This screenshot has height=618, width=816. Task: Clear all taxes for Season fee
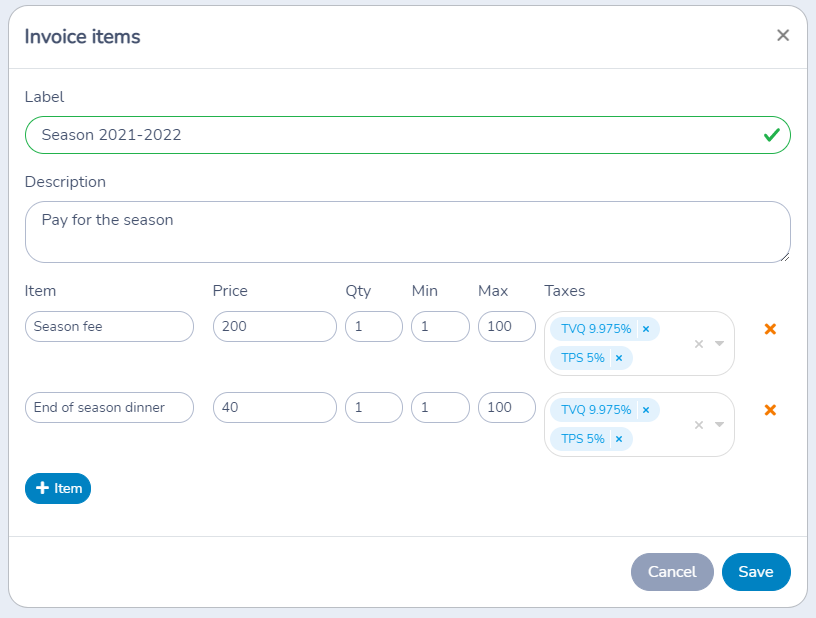pos(699,344)
